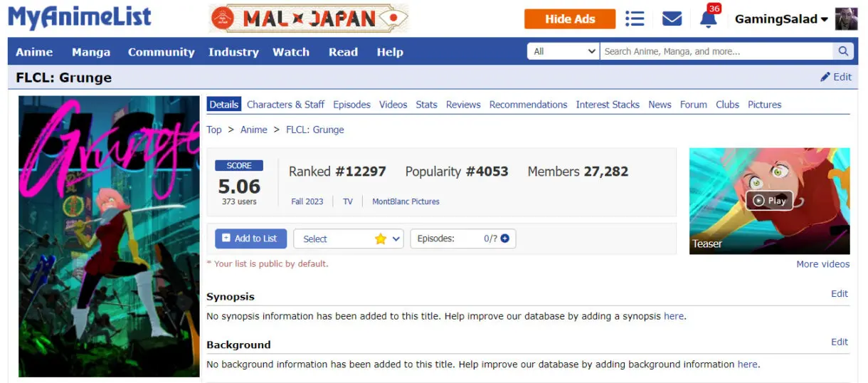Click the search anime, manga input field
Screen dimensions: 868x383
tap(716, 51)
